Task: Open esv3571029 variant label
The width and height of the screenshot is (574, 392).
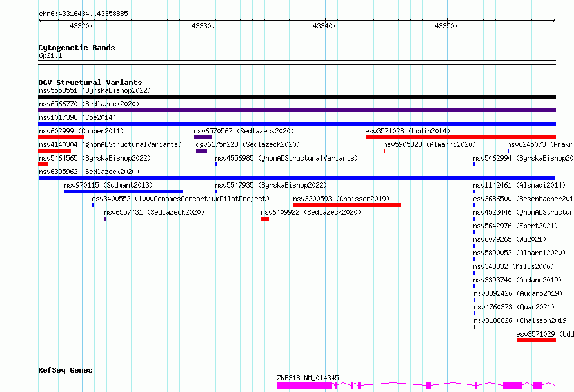Action: pyautogui.click(x=545, y=334)
